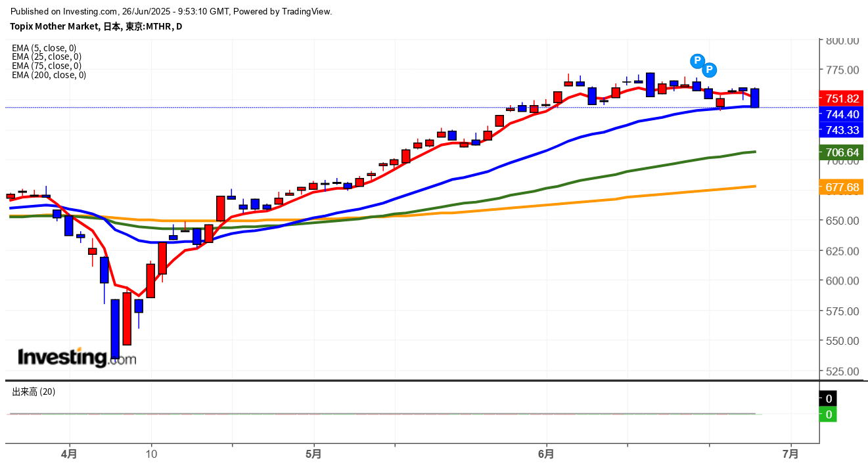Click the 10 date axis label

tap(151, 454)
